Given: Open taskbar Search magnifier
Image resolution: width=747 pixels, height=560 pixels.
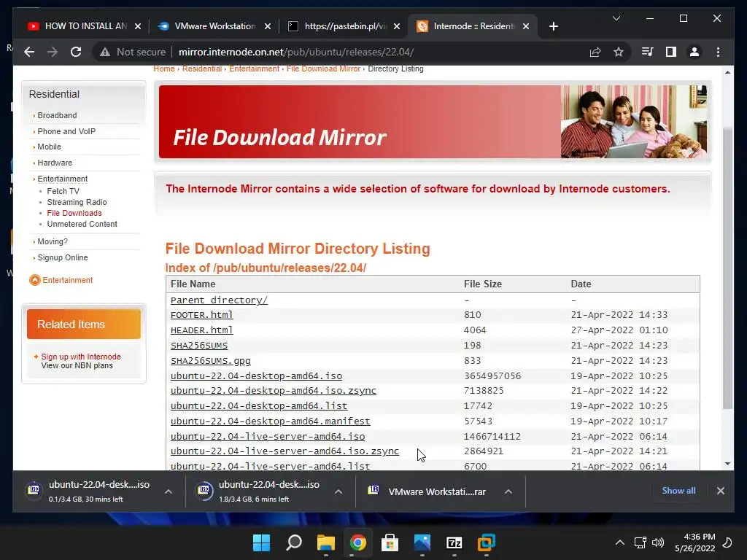Looking at the screenshot, I should click(293, 542).
